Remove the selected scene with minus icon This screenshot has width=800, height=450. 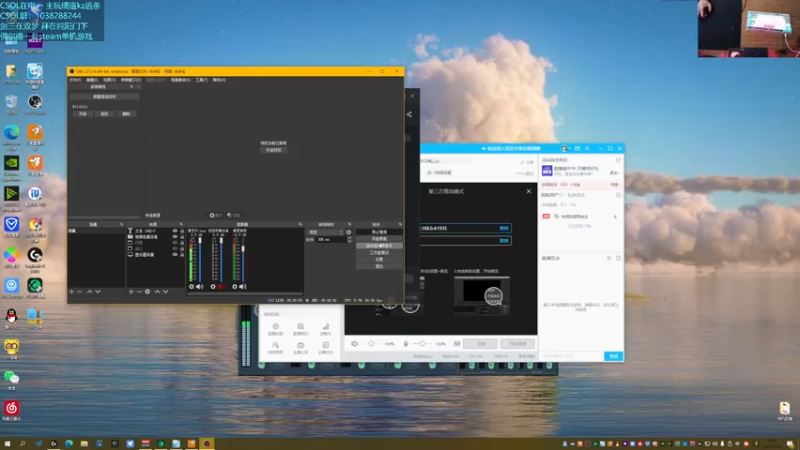point(80,292)
